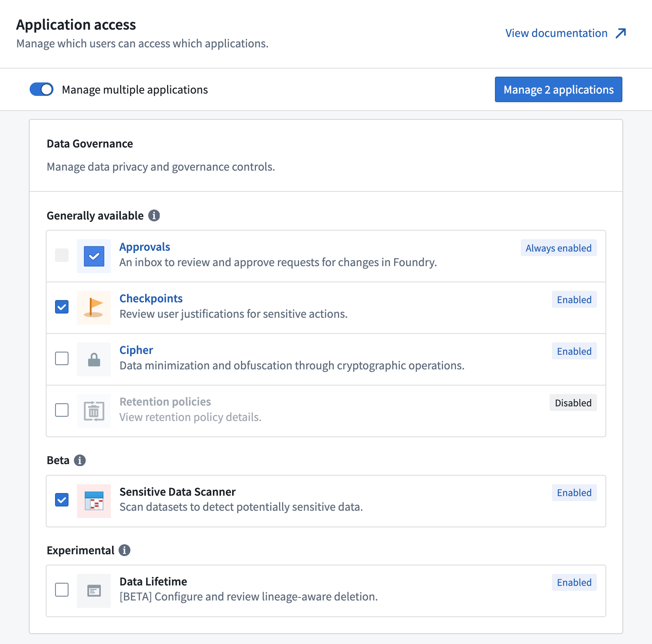652x644 pixels.
Task: Click the external link arrow icon
Action: coord(621,33)
